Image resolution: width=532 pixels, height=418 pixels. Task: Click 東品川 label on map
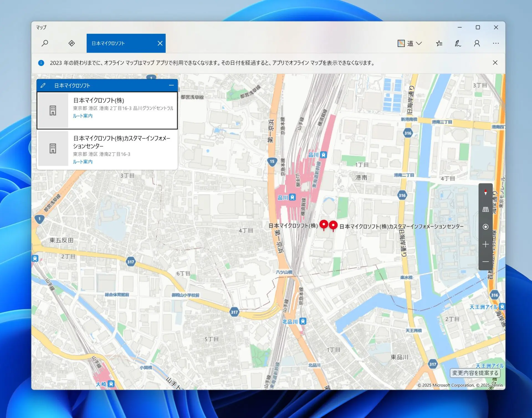pos(400,357)
